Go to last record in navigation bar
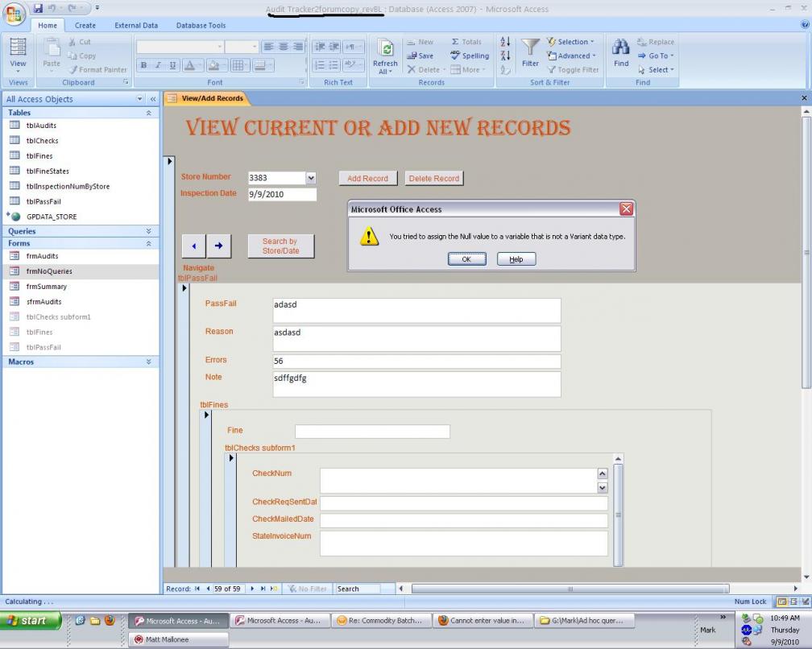 tap(263, 589)
